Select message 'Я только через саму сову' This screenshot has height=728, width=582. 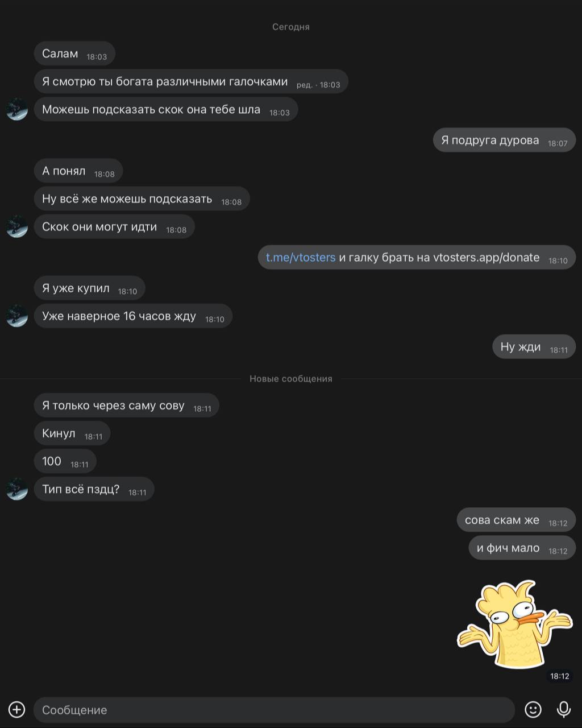pyautogui.click(x=127, y=406)
